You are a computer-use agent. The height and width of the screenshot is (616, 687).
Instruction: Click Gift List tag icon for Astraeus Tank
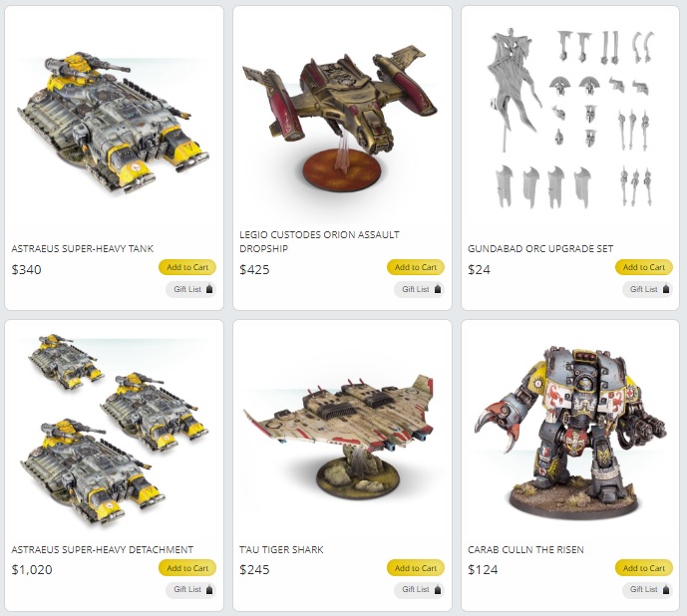pos(209,289)
